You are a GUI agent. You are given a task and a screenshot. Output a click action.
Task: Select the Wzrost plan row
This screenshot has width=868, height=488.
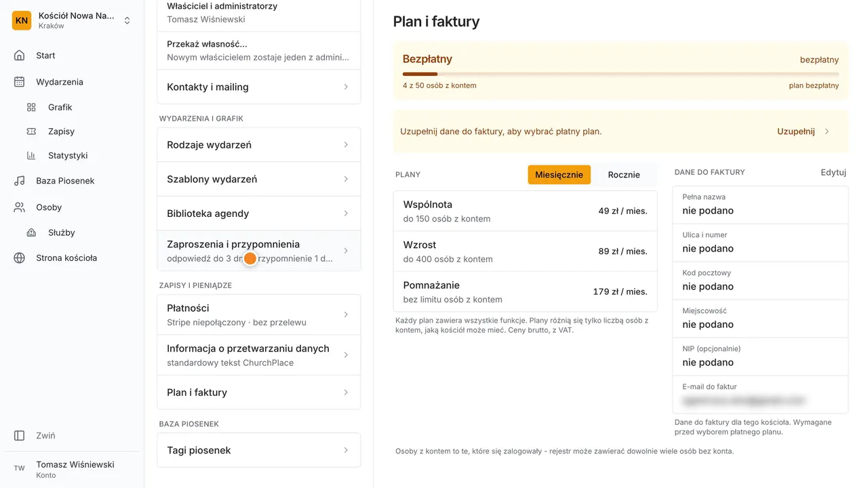click(525, 251)
